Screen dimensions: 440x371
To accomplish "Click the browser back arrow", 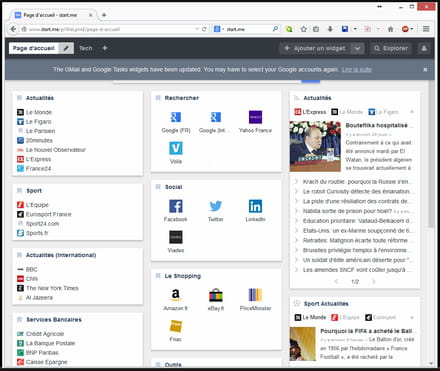I will tap(13, 29).
